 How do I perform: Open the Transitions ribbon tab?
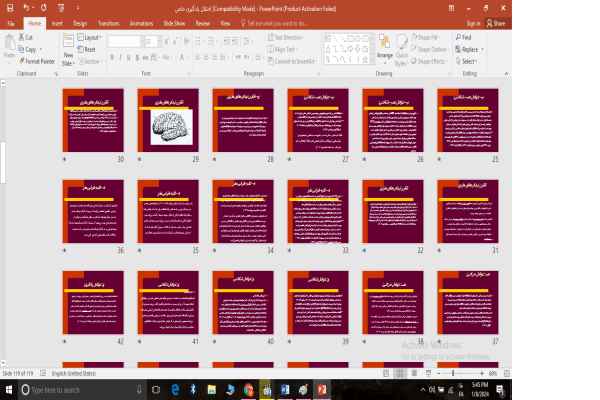pos(108,21)
